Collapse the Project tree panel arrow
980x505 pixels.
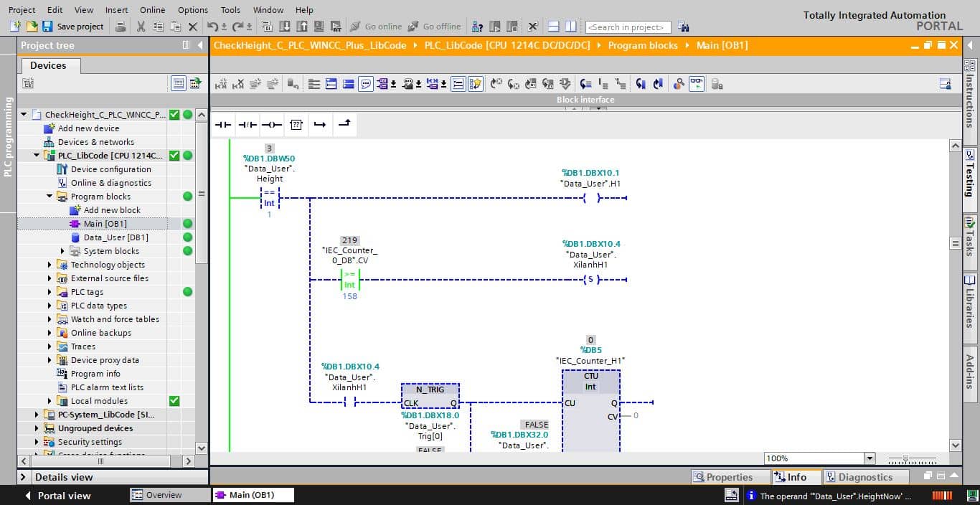[x=200, y=45]
